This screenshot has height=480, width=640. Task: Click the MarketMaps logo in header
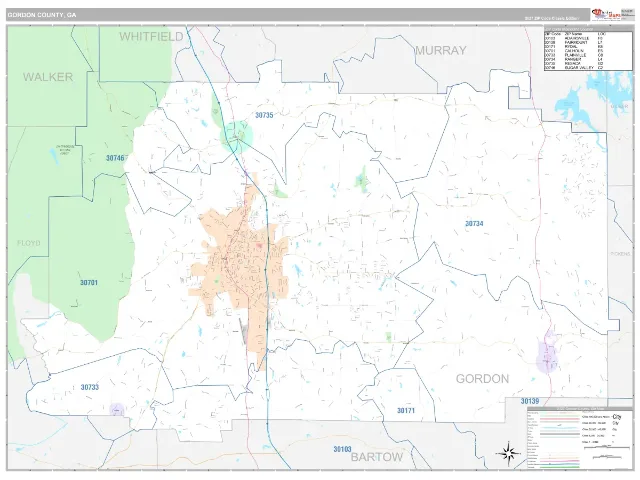[x=606, y=14]
